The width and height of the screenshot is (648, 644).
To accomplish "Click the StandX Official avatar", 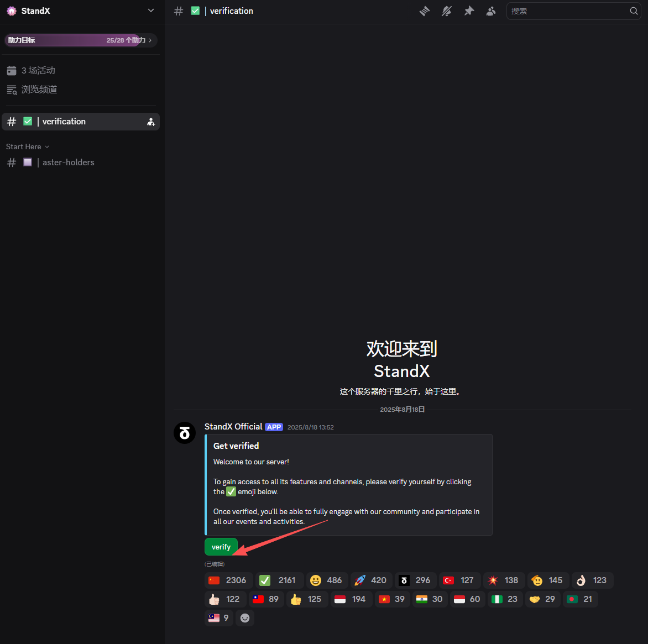I will (x=185, y=433).
